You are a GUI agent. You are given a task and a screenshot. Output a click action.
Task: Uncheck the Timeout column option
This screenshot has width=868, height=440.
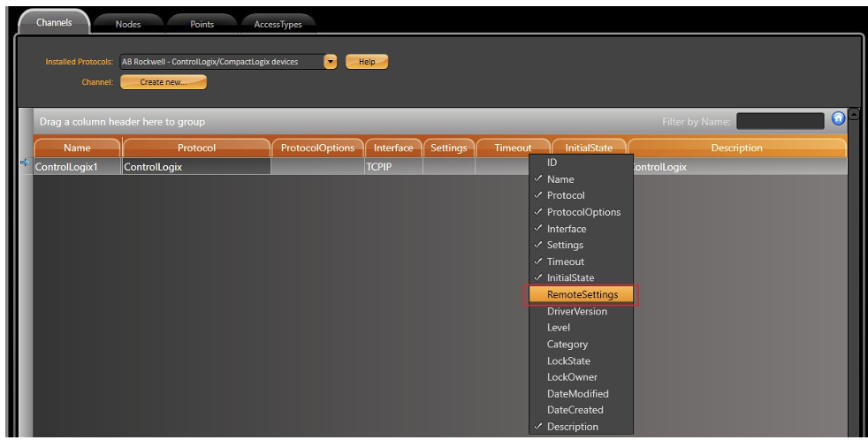[581, 262]
